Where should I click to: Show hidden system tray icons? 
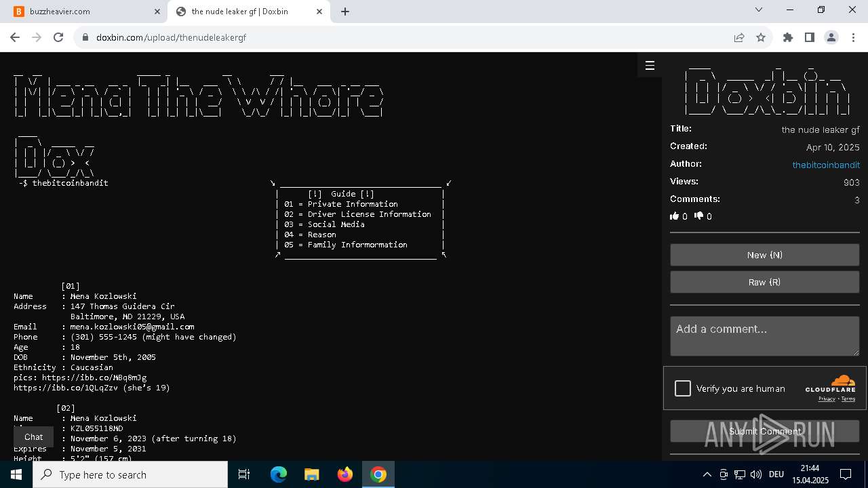click(x=707, y=474)
